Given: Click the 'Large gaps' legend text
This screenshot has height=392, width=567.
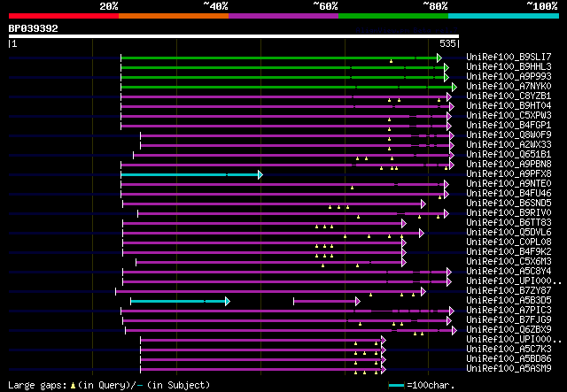Looking at the screenshot, I should pyautogui.click(x=37, y=385).
